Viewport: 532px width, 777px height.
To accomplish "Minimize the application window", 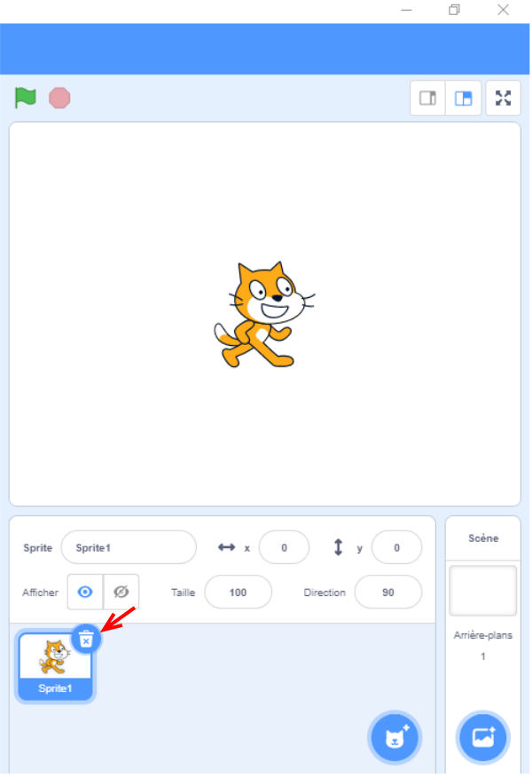I will click(x=407, y=11).
